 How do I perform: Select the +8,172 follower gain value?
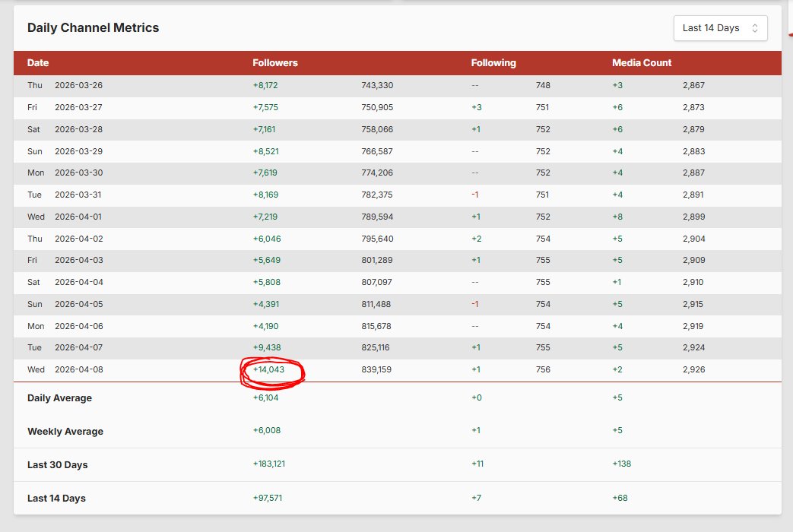click(x=265, y=85)
